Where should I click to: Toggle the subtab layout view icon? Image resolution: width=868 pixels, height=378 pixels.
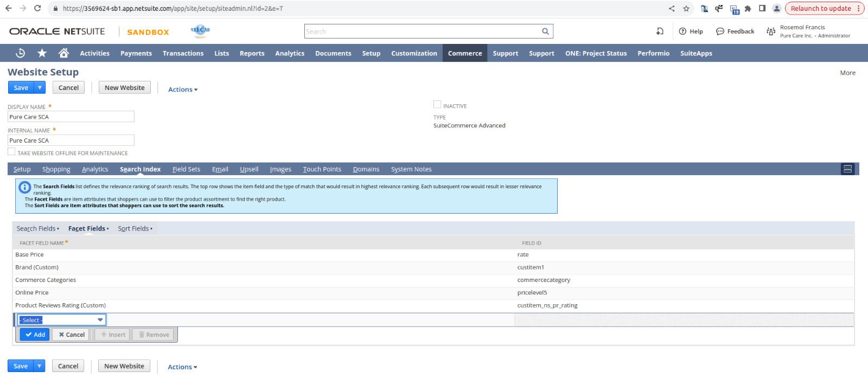point(847,169)
